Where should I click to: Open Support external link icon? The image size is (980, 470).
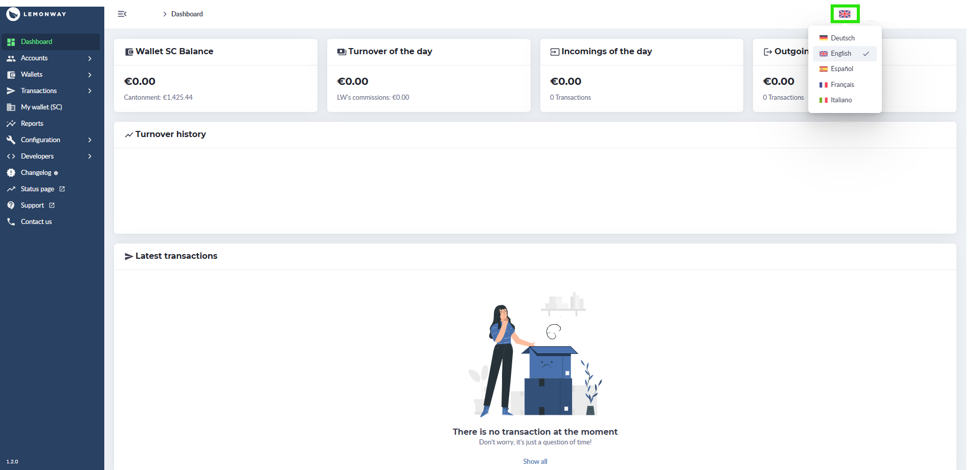[x=52, y=205]
